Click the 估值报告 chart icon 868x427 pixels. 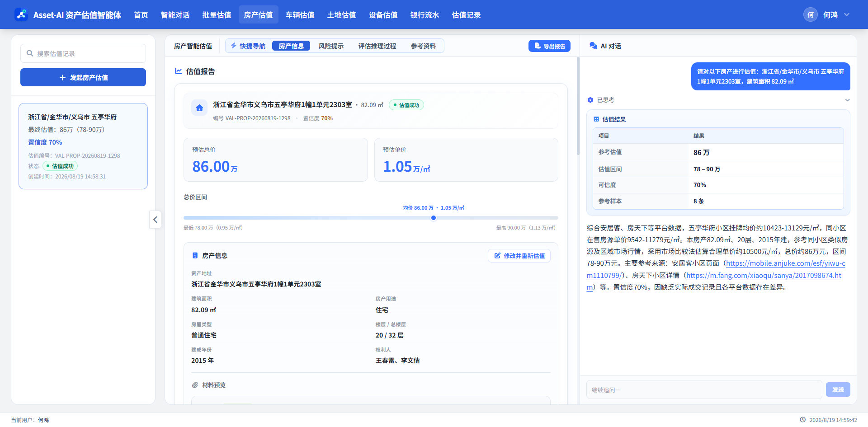click(x=179, y=71)
